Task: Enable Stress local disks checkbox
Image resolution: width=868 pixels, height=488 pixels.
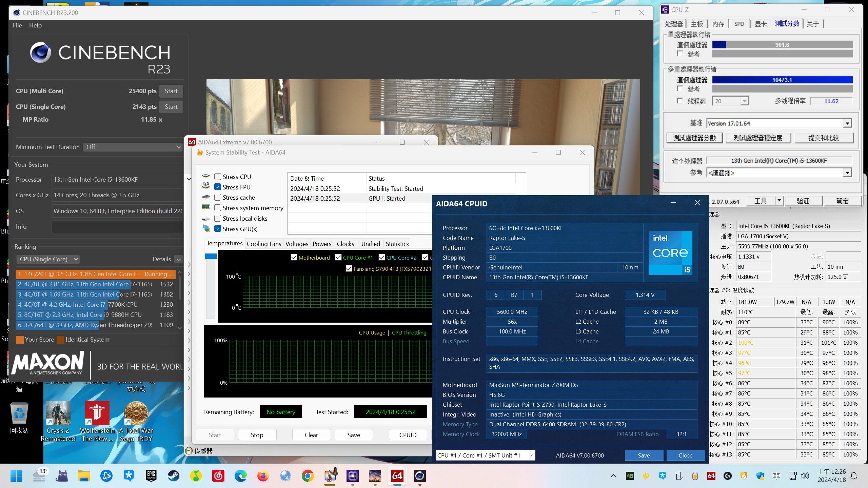Action: (218, 218)
